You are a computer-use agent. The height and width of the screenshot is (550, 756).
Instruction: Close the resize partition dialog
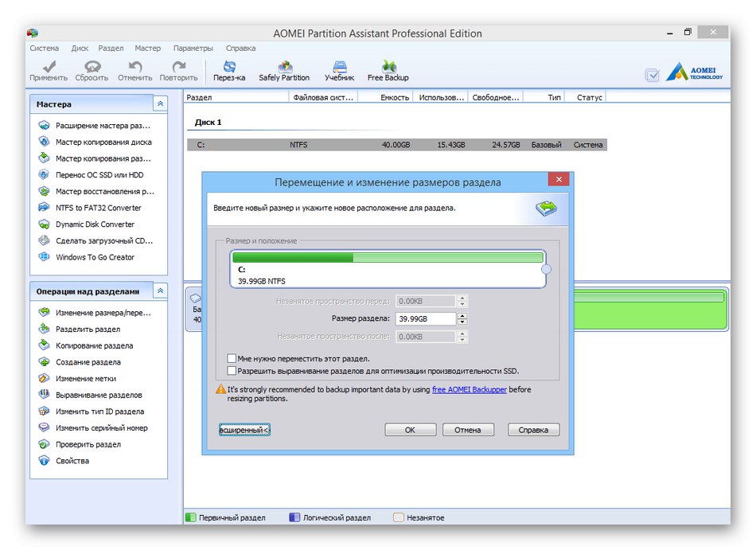point(559,179)
